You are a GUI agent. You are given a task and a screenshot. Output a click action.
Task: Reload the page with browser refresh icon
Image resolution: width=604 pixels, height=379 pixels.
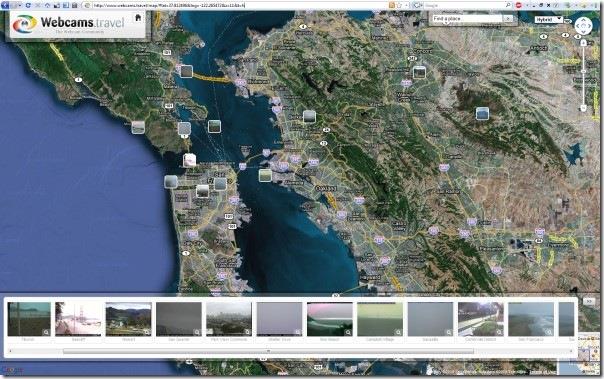click(x=28, y=5)
